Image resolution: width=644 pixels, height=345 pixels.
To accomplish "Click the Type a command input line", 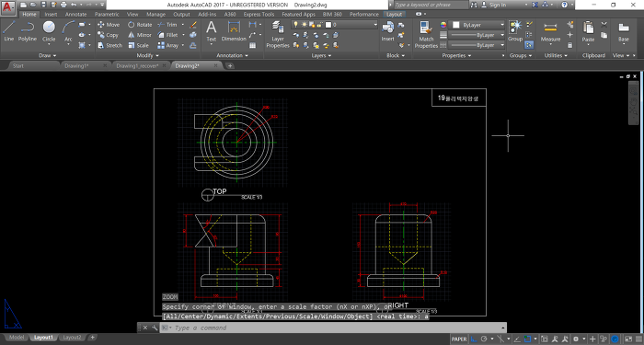I will point(333,328).
